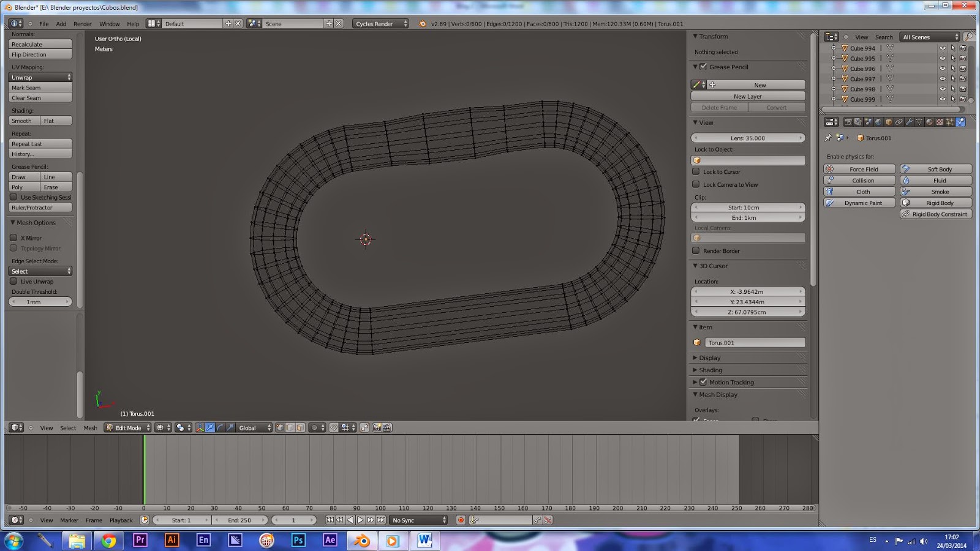
Task: Click the Mark Seam button
Action: [x=40, y=88]
